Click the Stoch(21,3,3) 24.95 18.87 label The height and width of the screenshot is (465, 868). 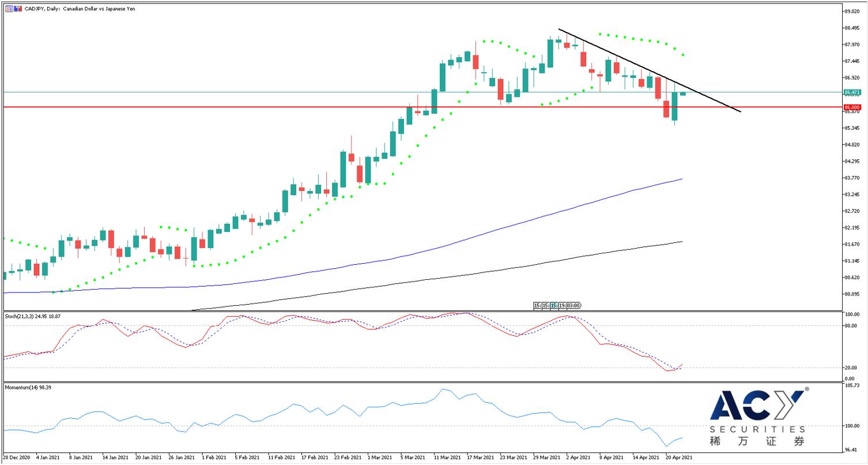click(32, 316)
